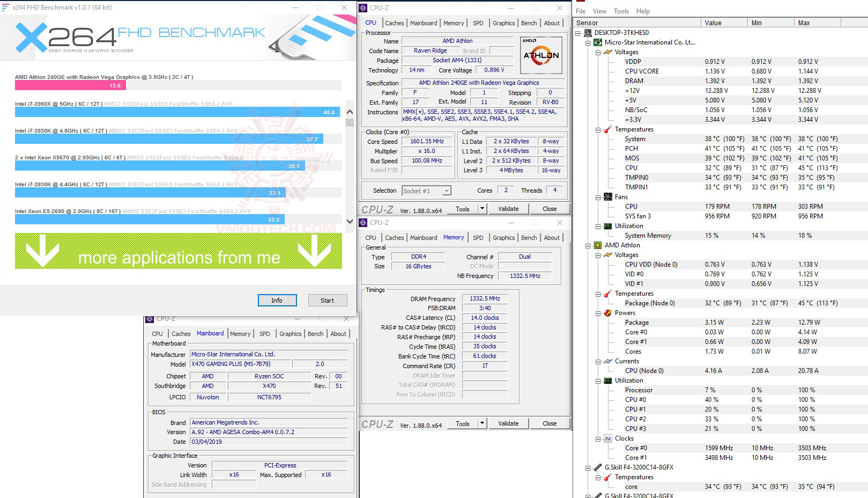Select the AMD Athlon processor chip icon
This screenshot has height=498, width=868.
[x=598, y=245]
